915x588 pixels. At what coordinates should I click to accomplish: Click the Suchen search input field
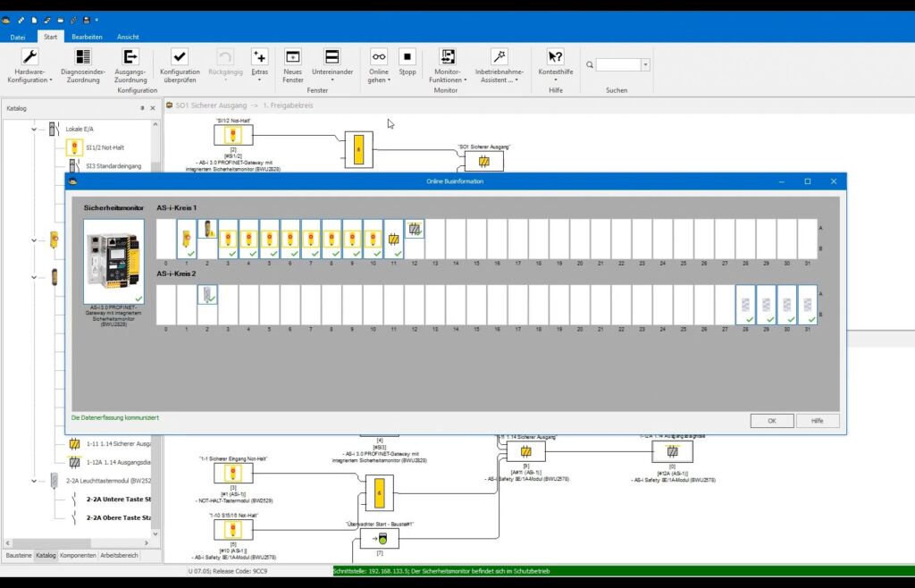tap(618, 65)
